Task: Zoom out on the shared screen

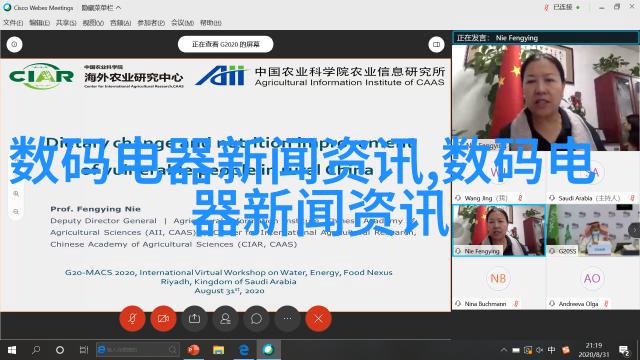Action: [16, 212]
